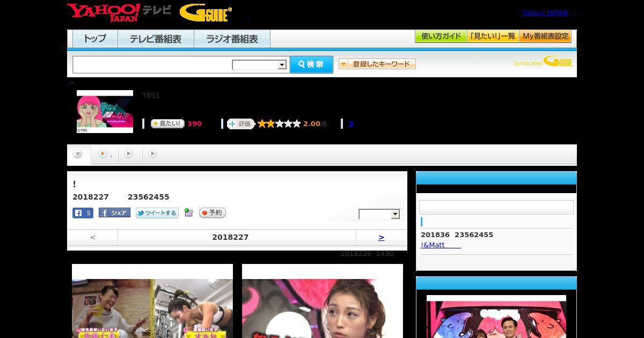
Task: Click the blue 検索 search button
Action: 311,64
